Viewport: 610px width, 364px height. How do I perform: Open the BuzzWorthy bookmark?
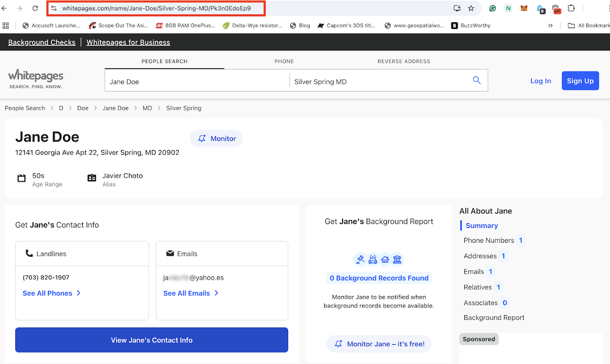pyautogui.click(x=471, y=26)
